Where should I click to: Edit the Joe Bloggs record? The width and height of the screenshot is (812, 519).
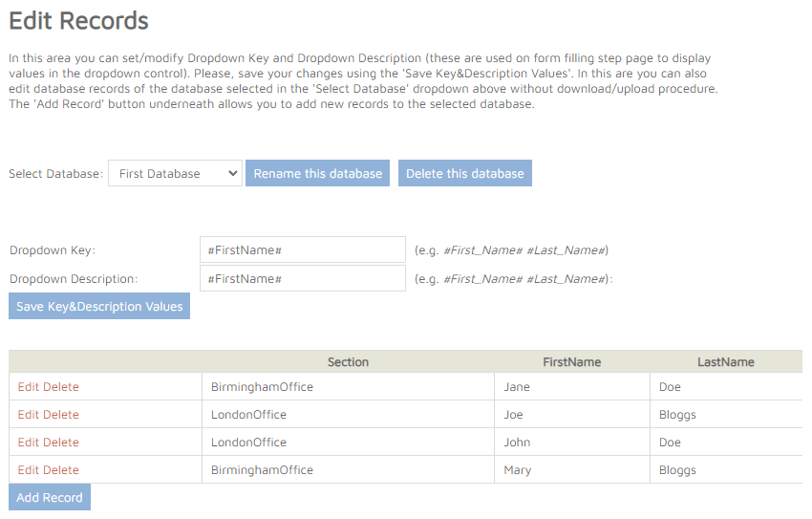(29, 415)
